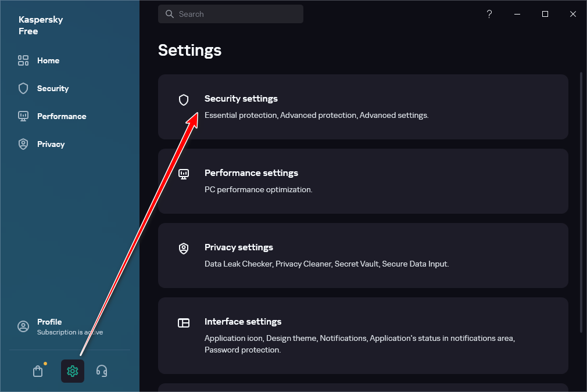Click the vertical scrollbar on settings list

click(x=581, y=202)
